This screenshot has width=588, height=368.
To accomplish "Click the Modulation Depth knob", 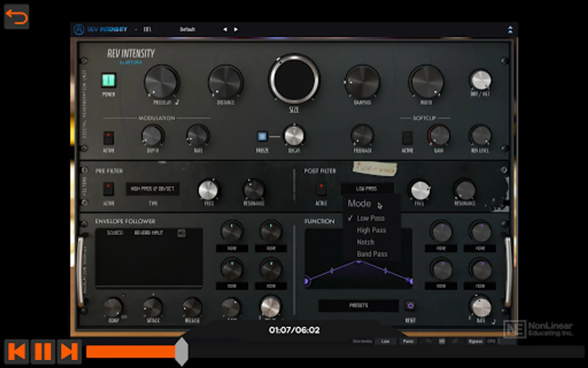I will [x=152, y=135].
